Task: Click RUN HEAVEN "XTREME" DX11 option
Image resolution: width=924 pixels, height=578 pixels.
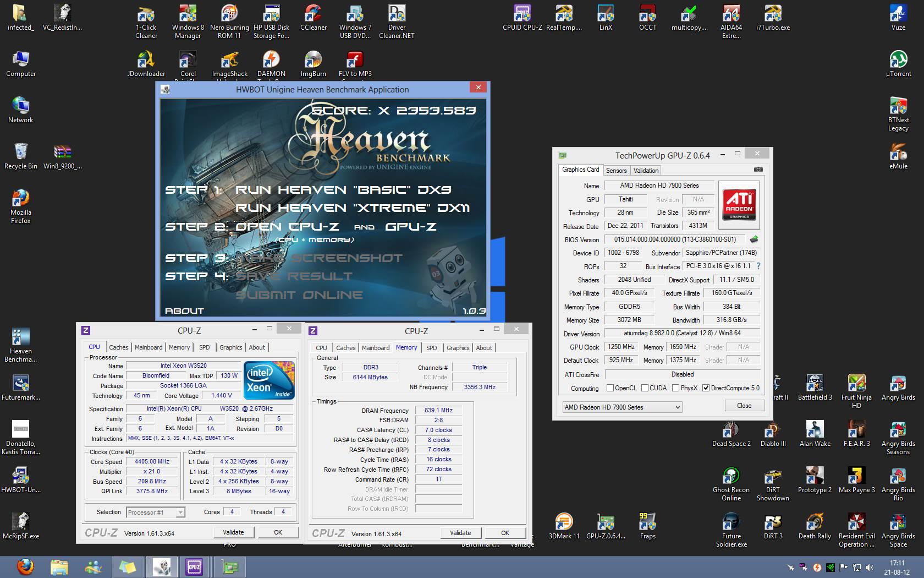Action: point(353,208)
